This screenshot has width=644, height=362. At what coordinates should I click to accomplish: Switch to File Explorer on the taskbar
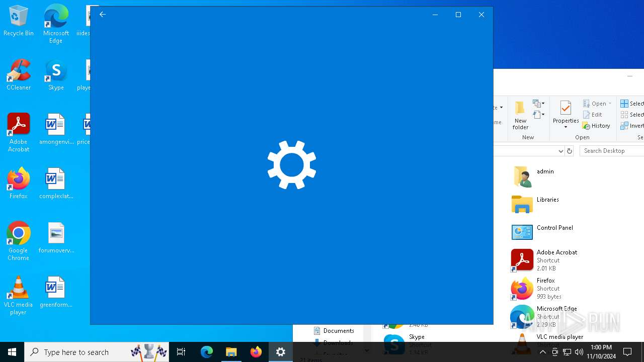tap(231, 352)
